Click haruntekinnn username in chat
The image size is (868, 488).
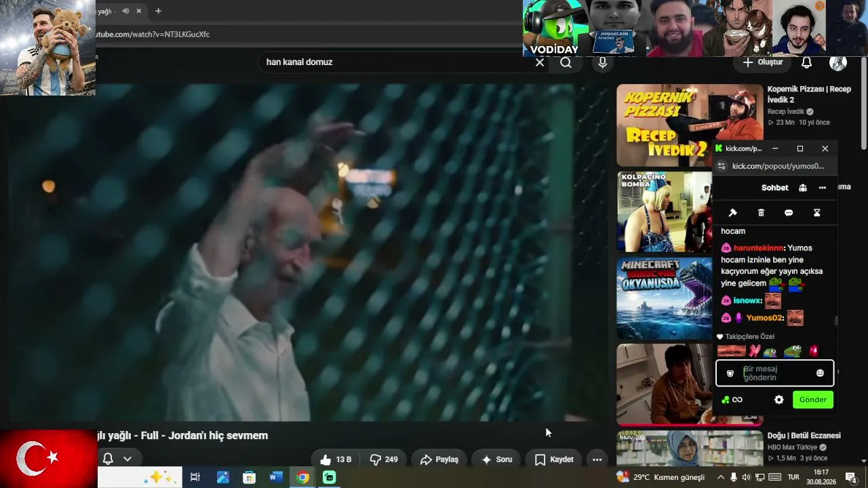point(758,248)
